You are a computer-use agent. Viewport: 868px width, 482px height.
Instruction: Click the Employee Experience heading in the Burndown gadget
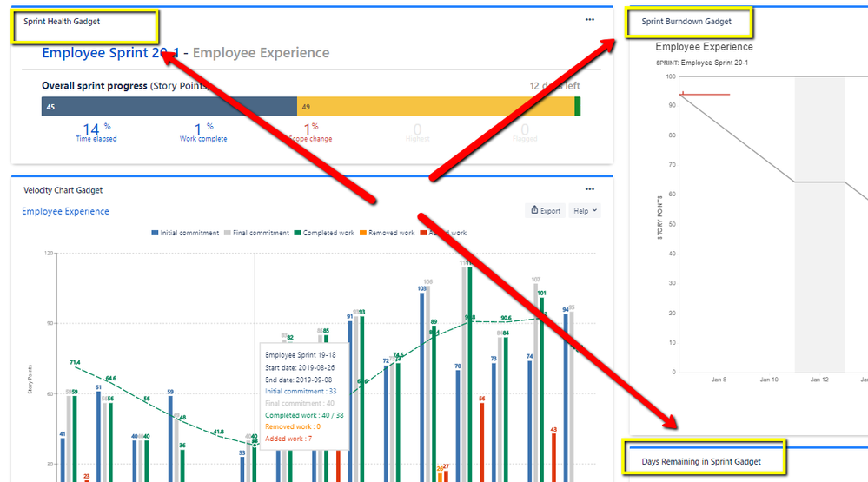[x=704, y=47]
